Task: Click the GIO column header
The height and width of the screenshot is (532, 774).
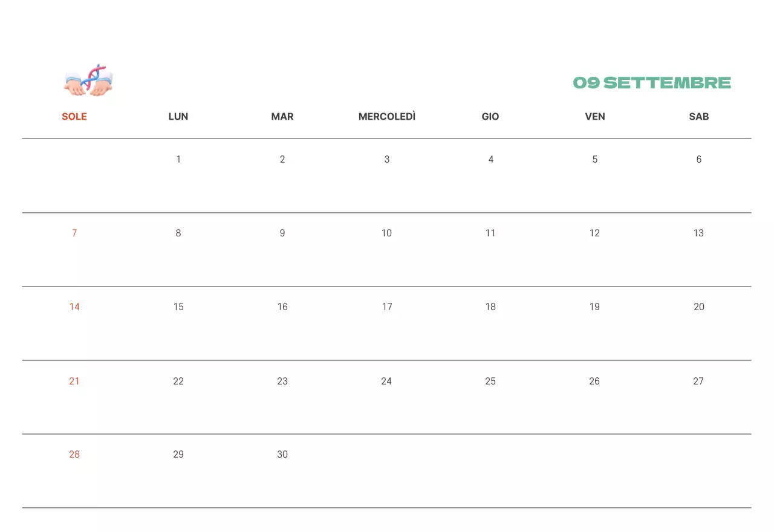Action: pos(490,117)
